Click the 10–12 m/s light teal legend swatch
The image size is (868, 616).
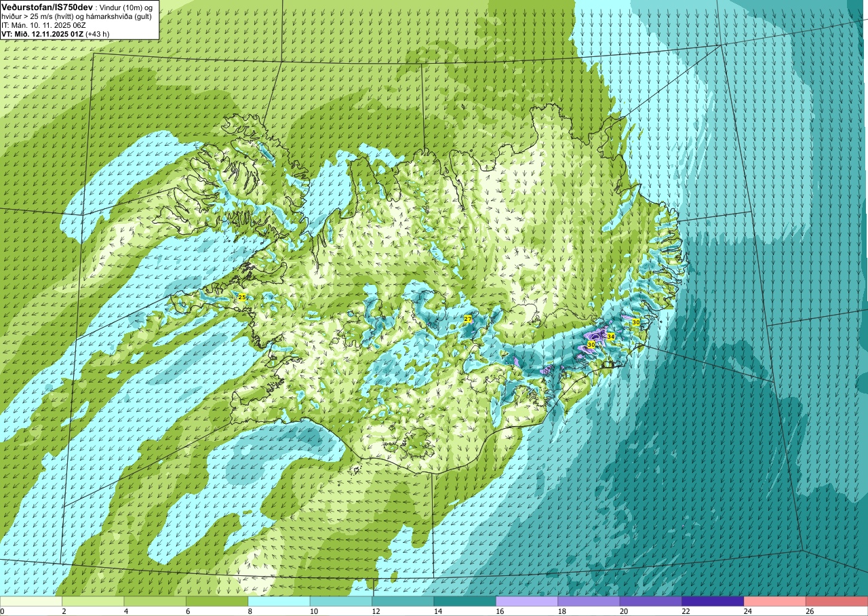coord(341,602)
